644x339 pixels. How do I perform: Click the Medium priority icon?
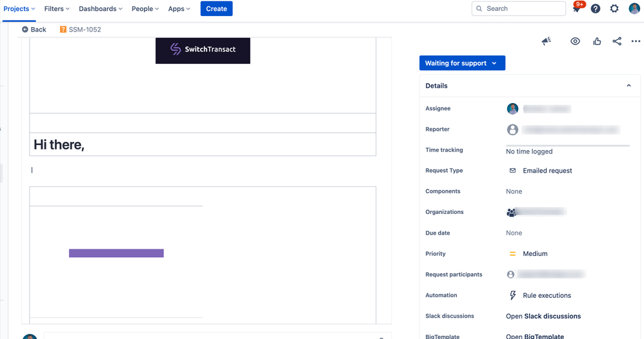coord(512,254)
